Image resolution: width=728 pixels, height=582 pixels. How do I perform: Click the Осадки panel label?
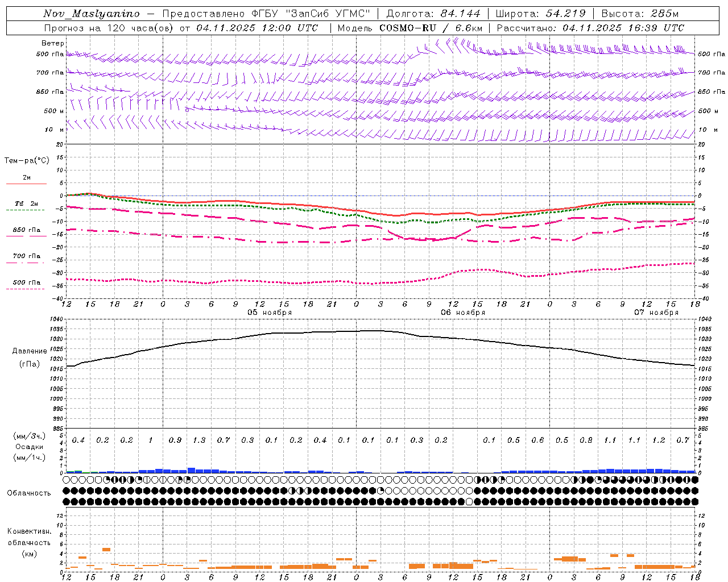30,447
